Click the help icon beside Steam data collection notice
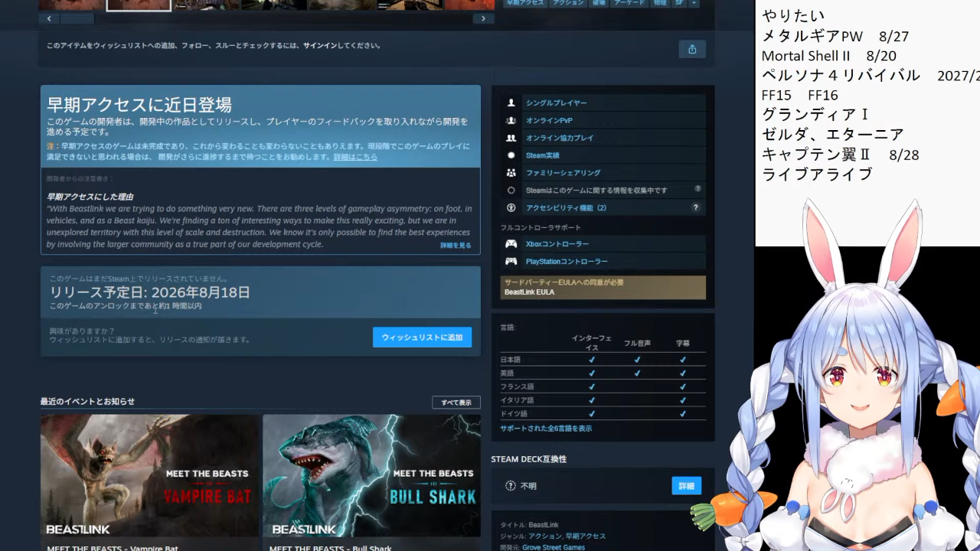Image resolution: width=980 pixels, height=551 pixels. coord(697,189)
